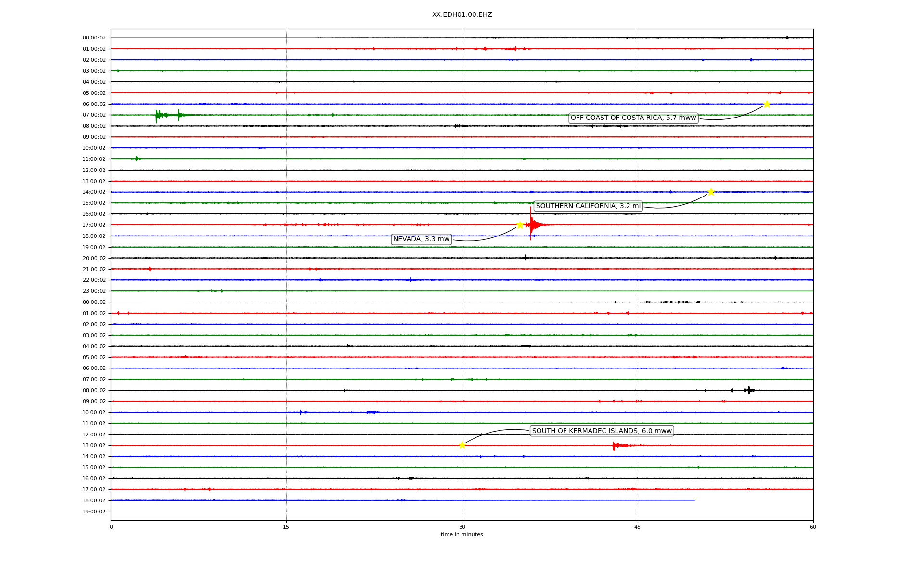This screenshot has height=578, width=924.
Task: Click the green burst on 07:00:02 trace
Action: pyautogui.click(x=158, y=115)
